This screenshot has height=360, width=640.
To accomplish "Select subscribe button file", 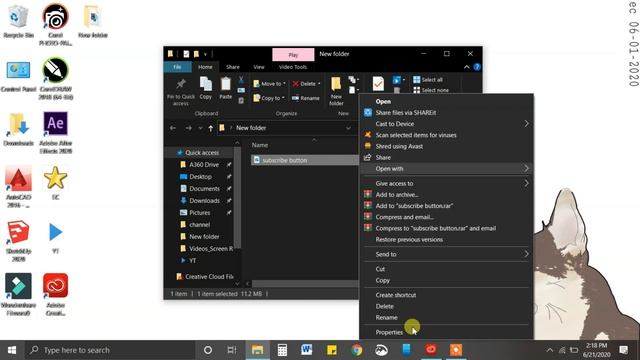I will 284,160.
